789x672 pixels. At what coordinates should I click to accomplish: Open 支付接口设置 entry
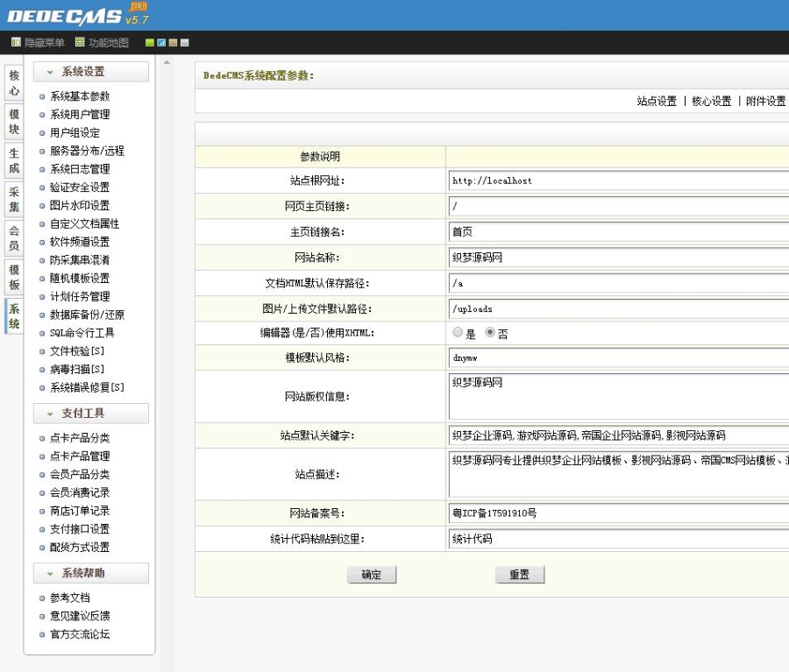tap(80, 529)
